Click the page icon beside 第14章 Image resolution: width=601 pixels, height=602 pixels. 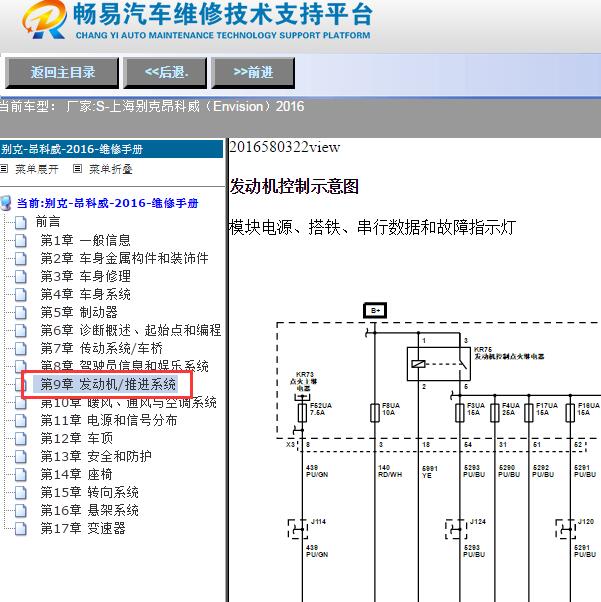point(21,475)
